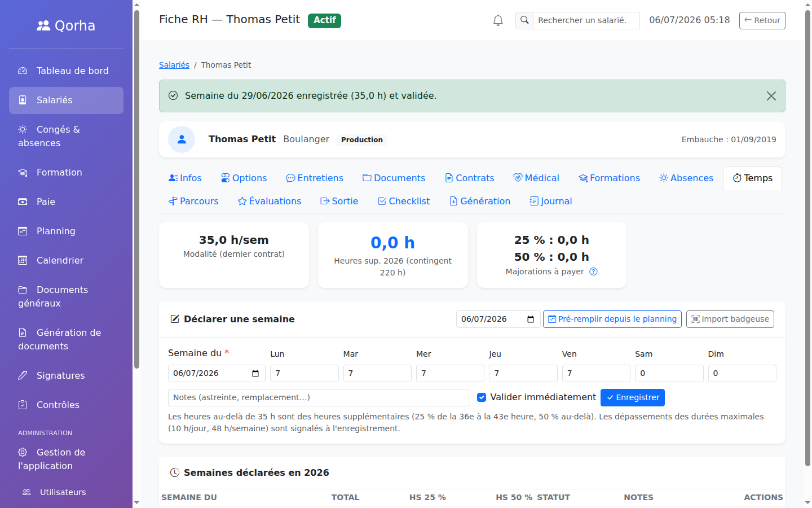
Task: Click the sidebar vertical scrollbar
Action: coord(136,189)
